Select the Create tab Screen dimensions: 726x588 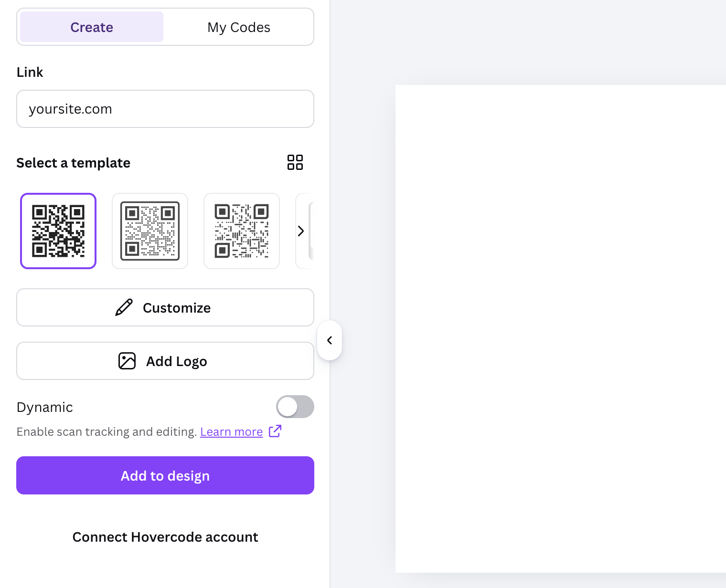(x=92, y=27)
